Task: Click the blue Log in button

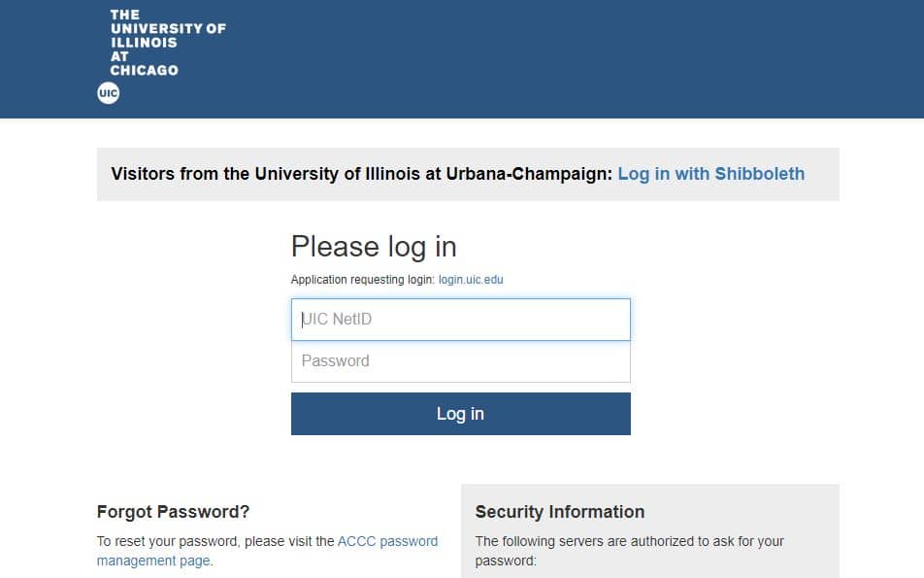Action: 461,414
